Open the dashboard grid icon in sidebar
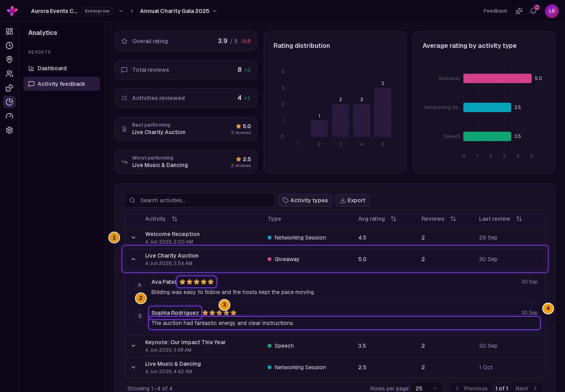Image resolution: width=565 pixels, height=392 pixels. point(9,31)
